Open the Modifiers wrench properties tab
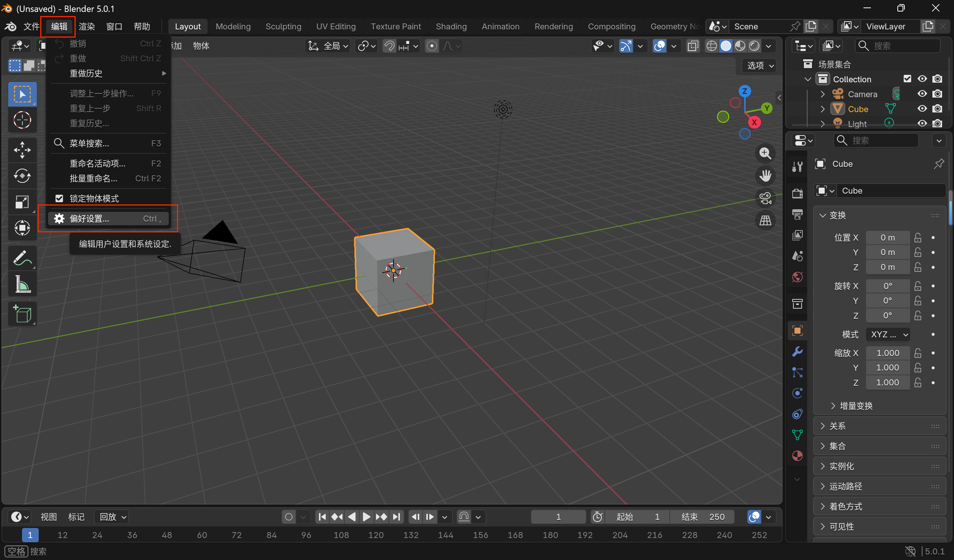The height and width of the screenshot is (560, 954). pyautogui.click(x=797, y=351)
